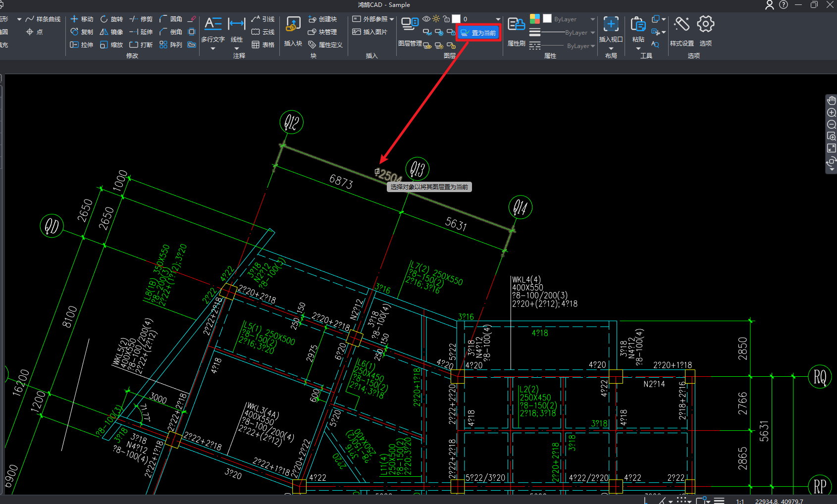The width and height of the screenshot is (837, 504).
Task: Select the Pan hand tool in navigation bar
Action: (832, 101)
